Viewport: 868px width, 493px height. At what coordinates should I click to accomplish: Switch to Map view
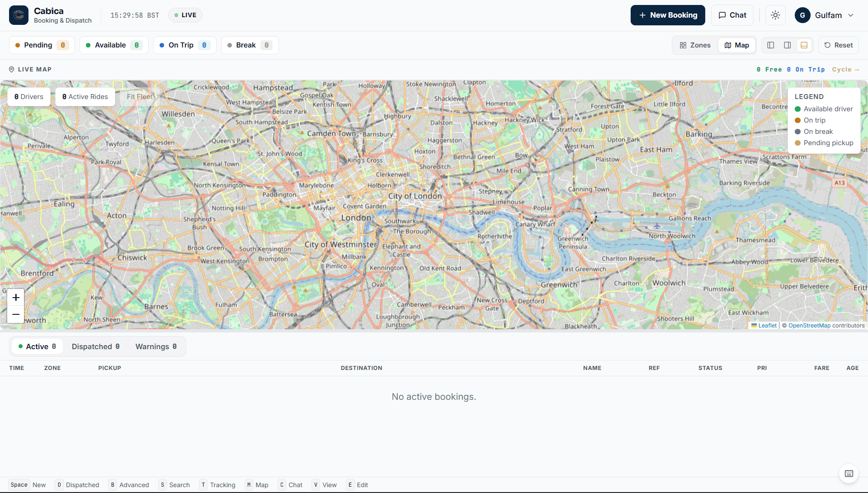point(737,45)
